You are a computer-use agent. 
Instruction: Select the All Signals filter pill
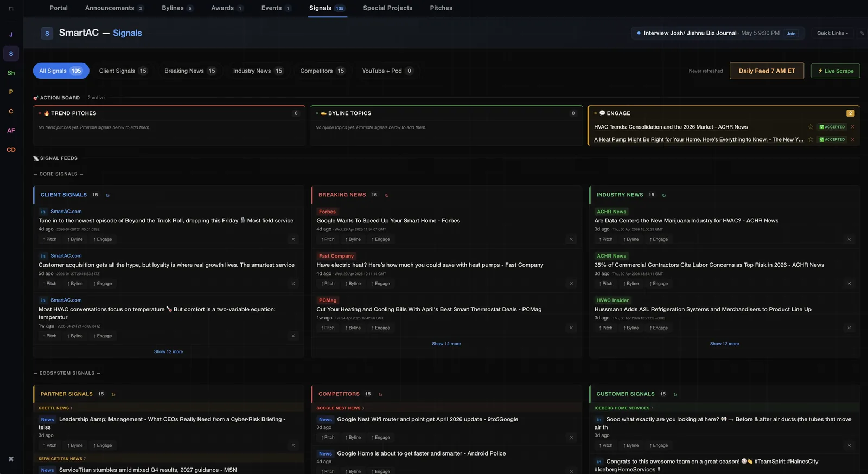[x=61, y=71]
